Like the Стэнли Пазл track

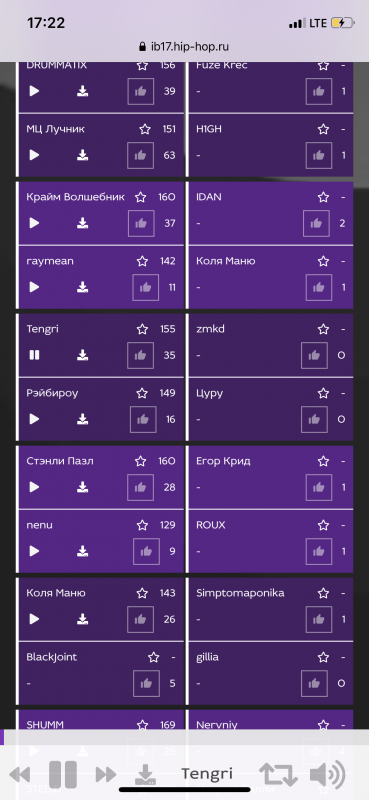140,487
